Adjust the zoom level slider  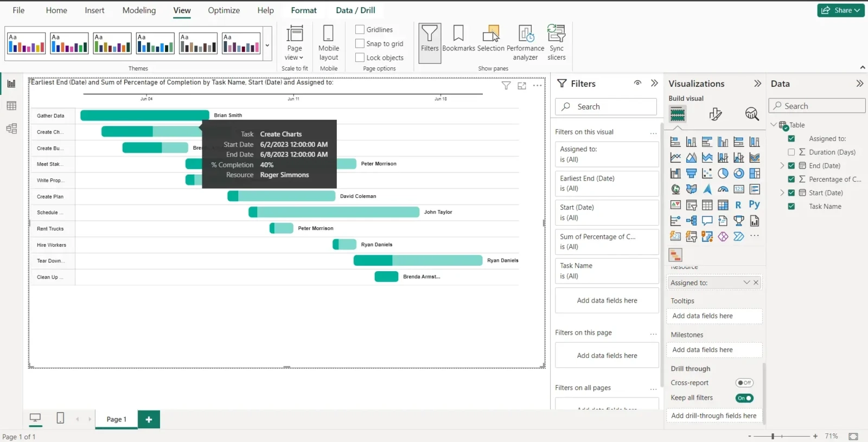tap(773, 436)
